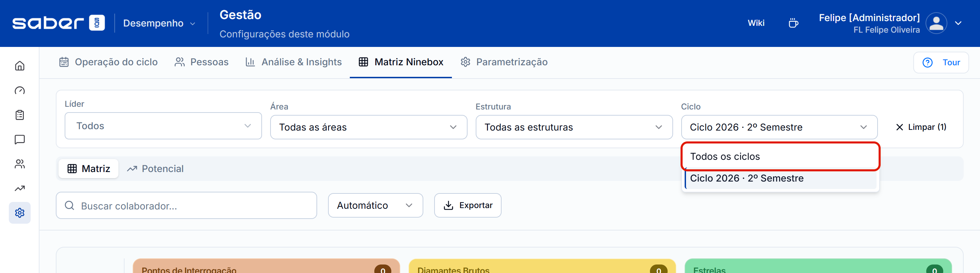Choose Ciclo 2026 · 2º Semestre in list
Image resolution: width=980 pixels, height=273 pixels.
[780, 178]
